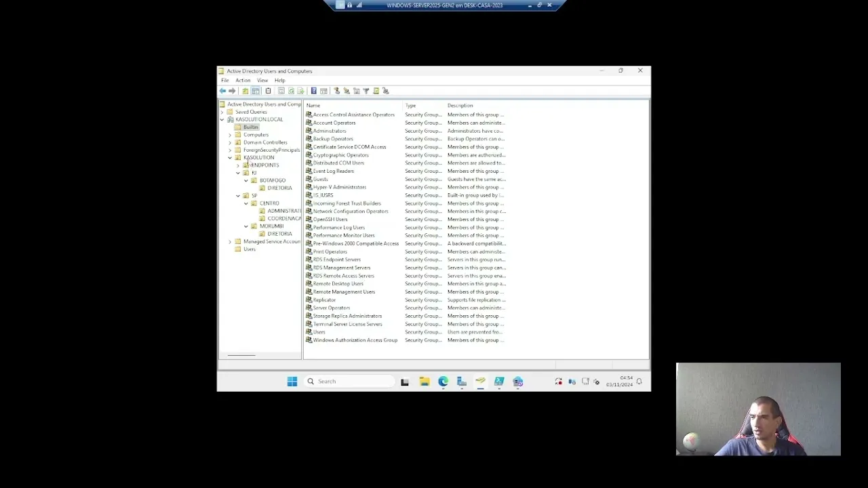Select the Backup Operators group
This screenshot has width=868, height=488.
click(x=333, y=139)
